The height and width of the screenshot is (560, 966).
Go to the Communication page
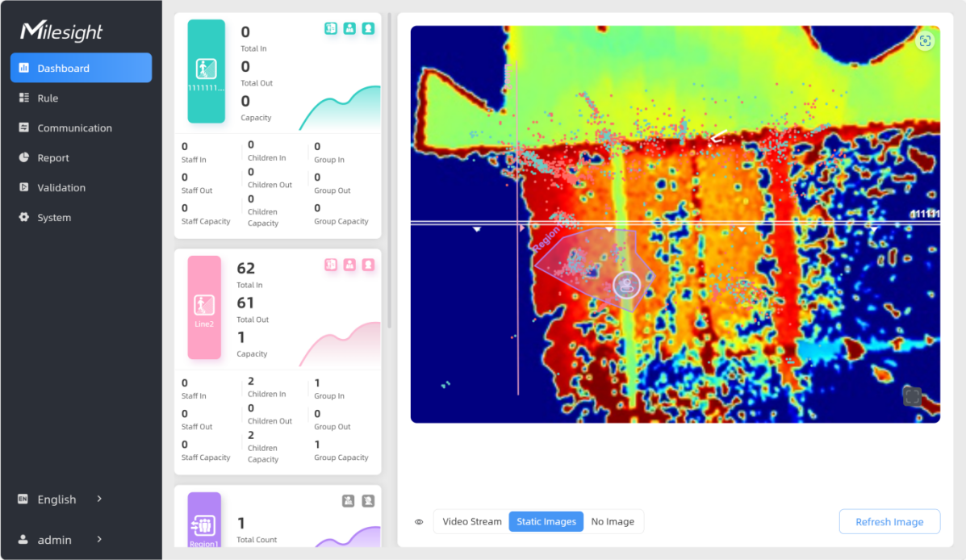[x=74, y=128]
